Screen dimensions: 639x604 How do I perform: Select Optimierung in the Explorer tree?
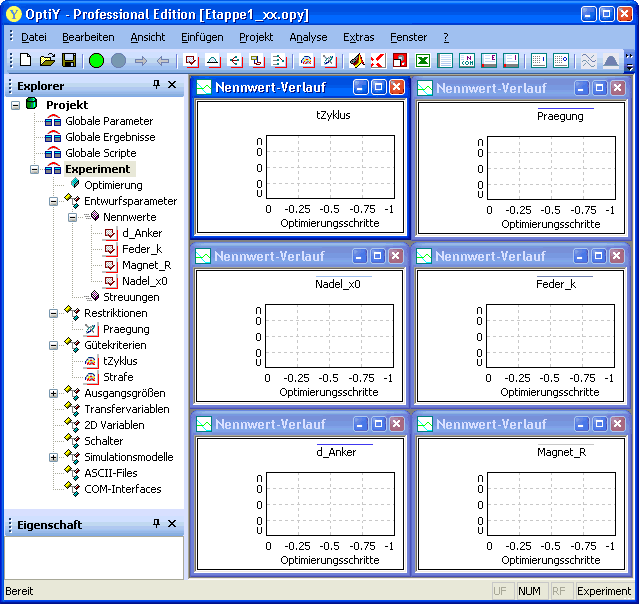pos(113,185)
